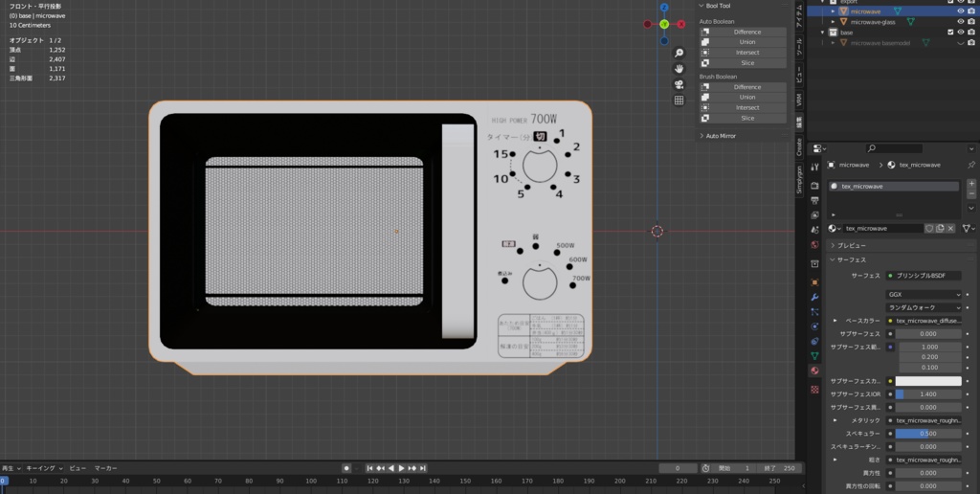Unhide microwave basemodel closed eye icon
Image resolution: width=980 pixels, height=494 pixels.
[x=961, y=42]
